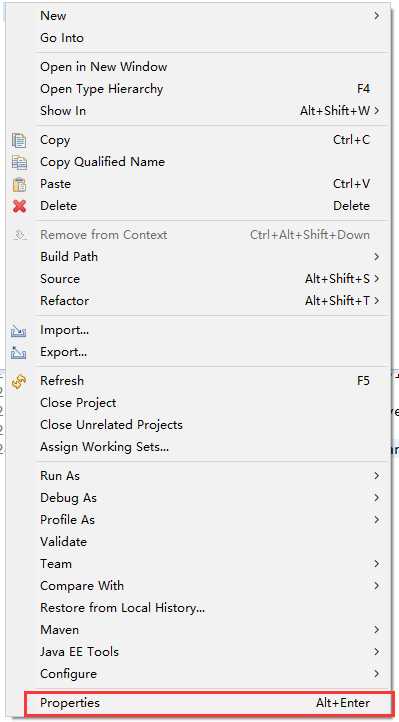
Task: Expand the New submenu arrow
Action: [x=376, y=16]
